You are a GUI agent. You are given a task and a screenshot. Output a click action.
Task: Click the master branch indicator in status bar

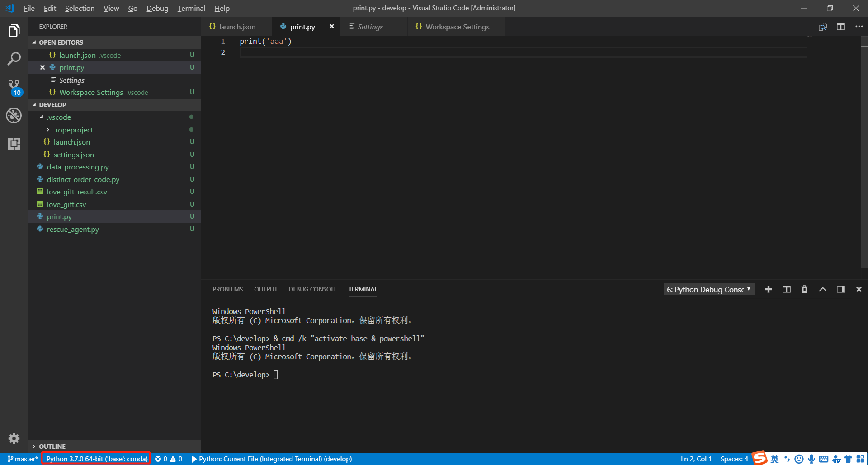click(23, 459)
